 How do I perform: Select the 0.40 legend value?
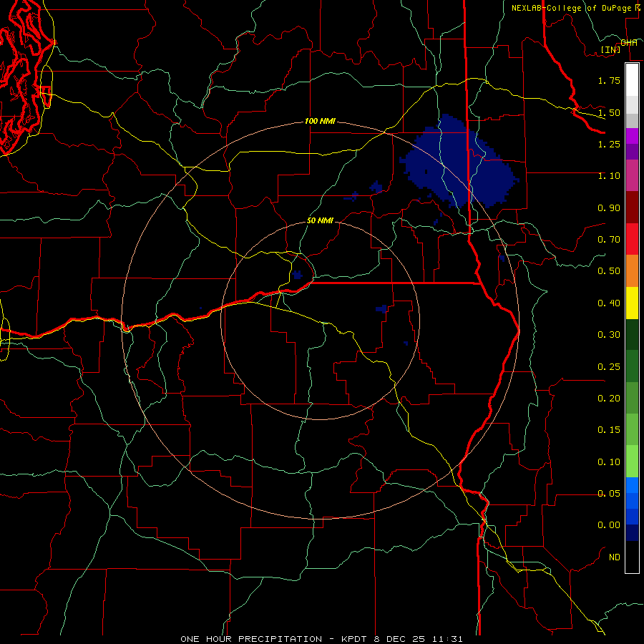tap(609, 303)
